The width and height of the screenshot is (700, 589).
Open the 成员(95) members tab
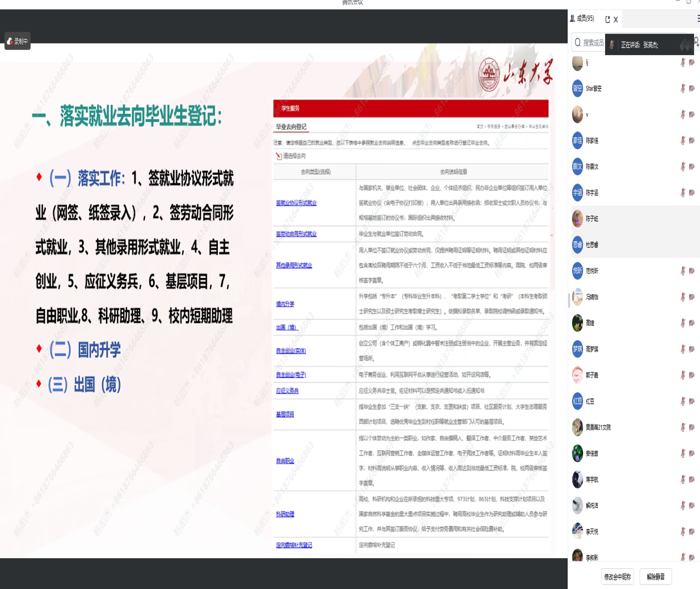583,19
